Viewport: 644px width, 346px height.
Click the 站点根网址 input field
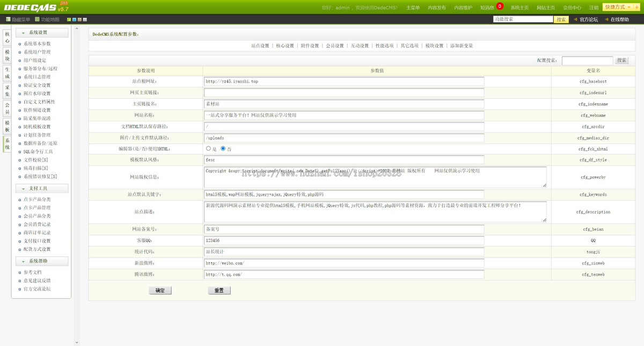(x=344, y=81)
